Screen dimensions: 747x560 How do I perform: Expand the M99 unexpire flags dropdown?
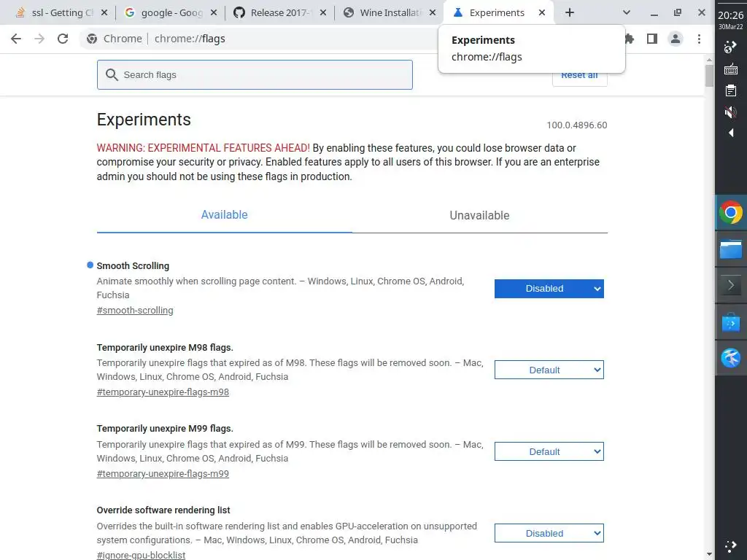click(x=549, y=452)
